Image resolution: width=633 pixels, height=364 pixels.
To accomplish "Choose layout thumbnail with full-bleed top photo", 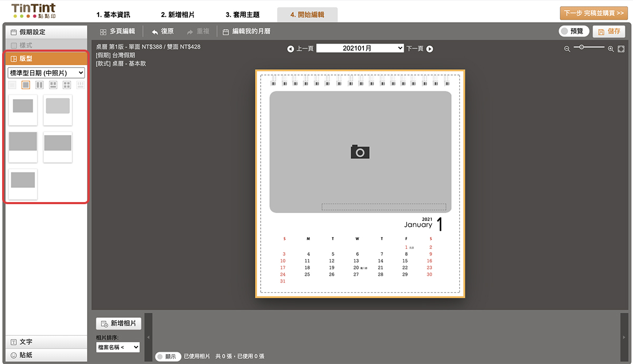I will tap(23, 147).
